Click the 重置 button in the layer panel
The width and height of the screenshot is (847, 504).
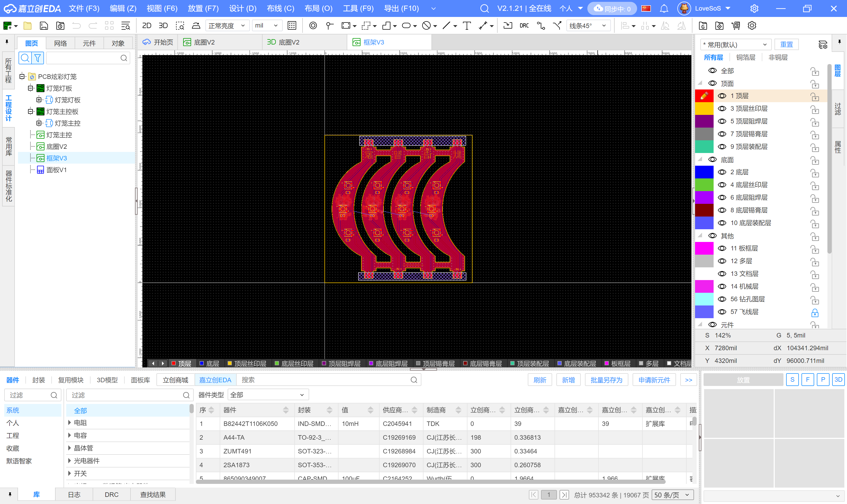tap(786, 44)
